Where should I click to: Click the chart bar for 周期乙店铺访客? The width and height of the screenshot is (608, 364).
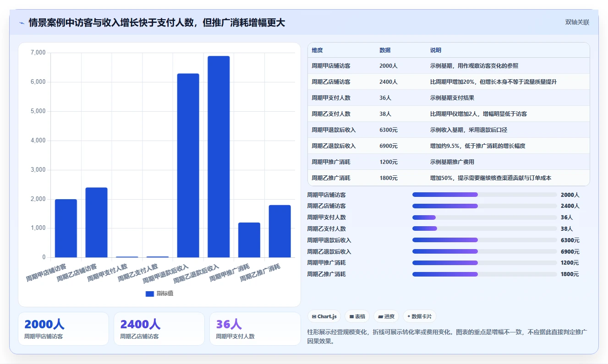96,223
